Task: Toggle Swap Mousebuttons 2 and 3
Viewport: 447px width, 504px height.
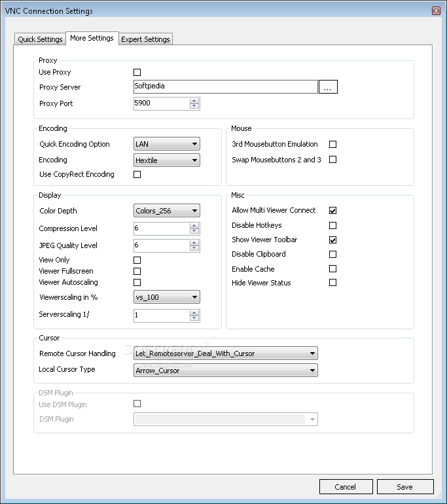Action: coord(333,160)
